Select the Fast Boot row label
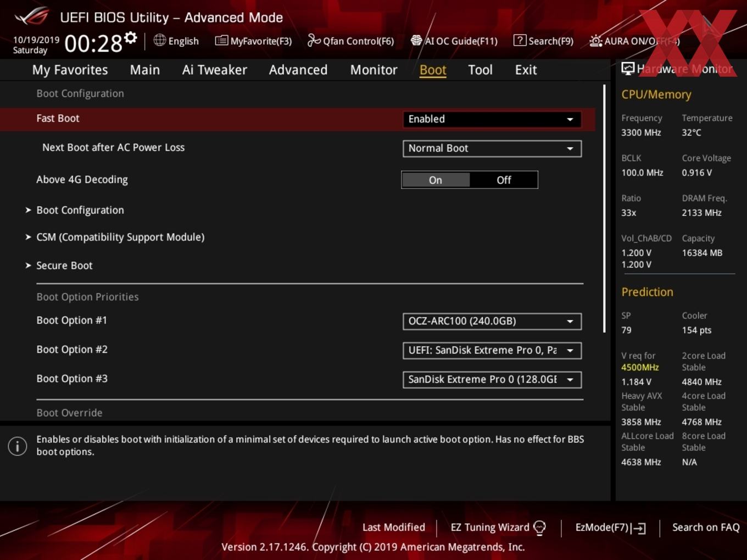 tap(58, 119)
